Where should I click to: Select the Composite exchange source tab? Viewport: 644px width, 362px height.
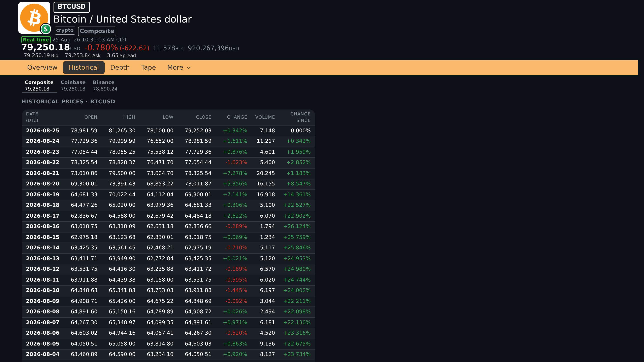coord(39,86)
